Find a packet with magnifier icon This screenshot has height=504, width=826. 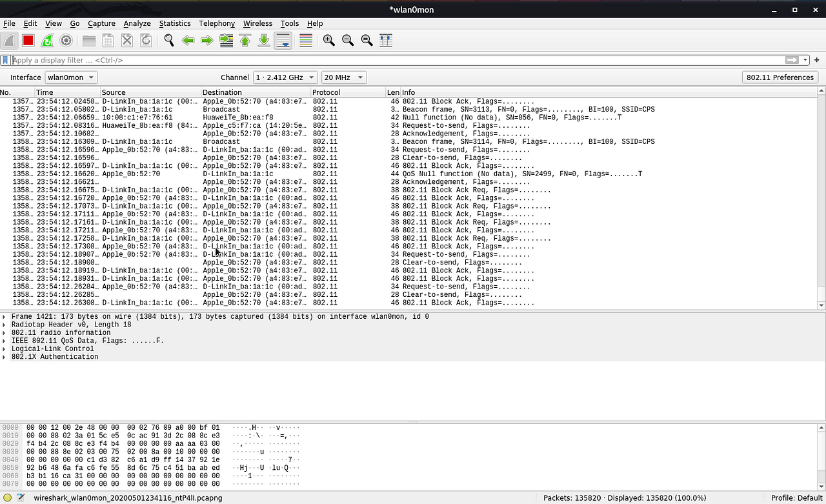coord(169,40)
